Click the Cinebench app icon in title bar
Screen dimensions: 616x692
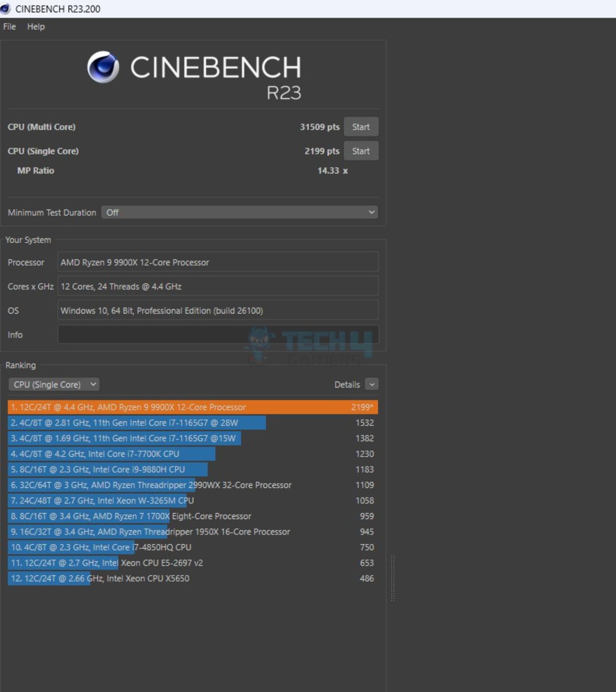coord(5,9)
